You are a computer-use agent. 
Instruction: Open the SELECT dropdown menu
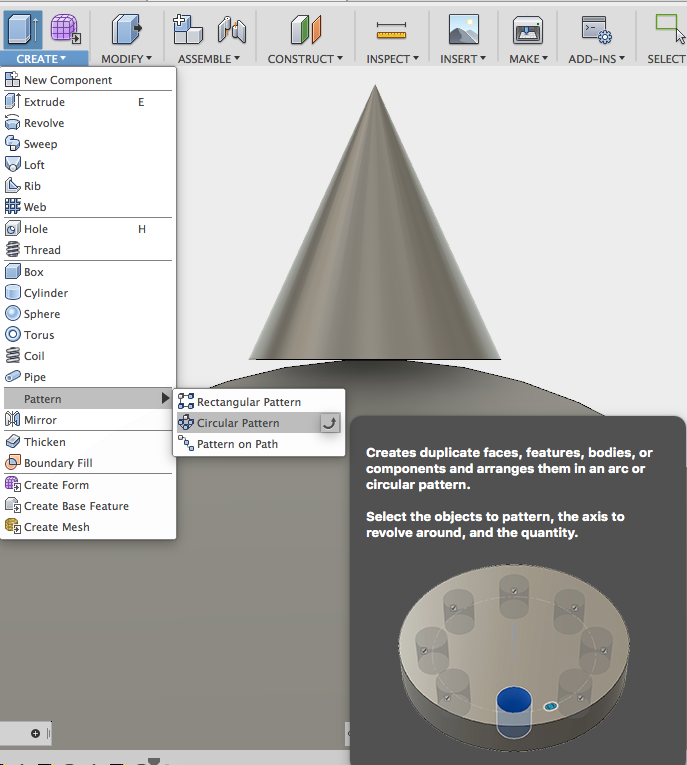667,59
